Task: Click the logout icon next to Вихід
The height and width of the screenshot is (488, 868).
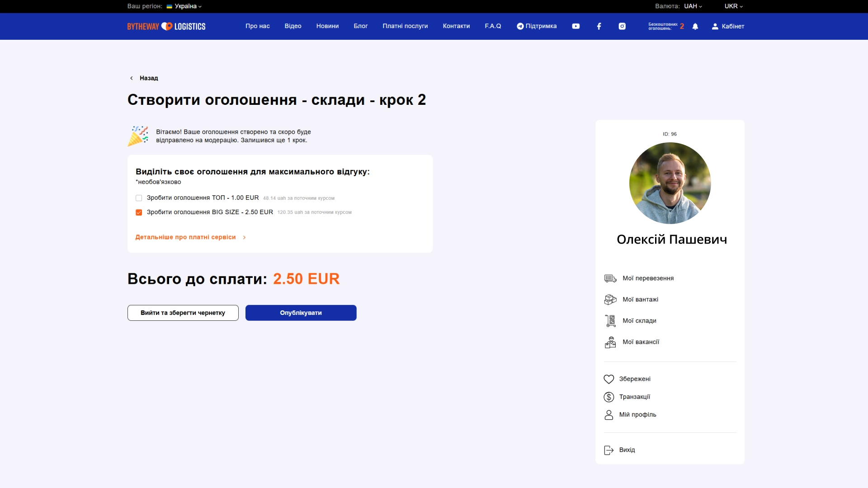Action: pos(609,450)
